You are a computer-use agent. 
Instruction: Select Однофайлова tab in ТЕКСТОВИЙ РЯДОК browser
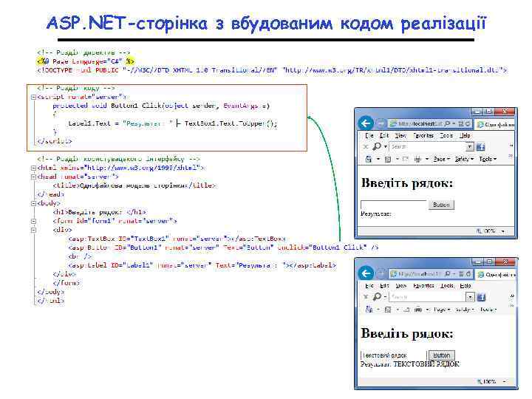(x=495, y=274)
